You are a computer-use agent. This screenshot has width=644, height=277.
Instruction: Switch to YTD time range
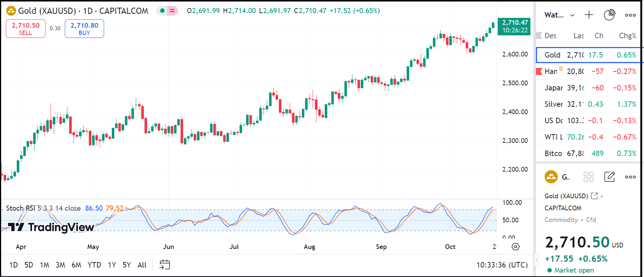[94, 265]
